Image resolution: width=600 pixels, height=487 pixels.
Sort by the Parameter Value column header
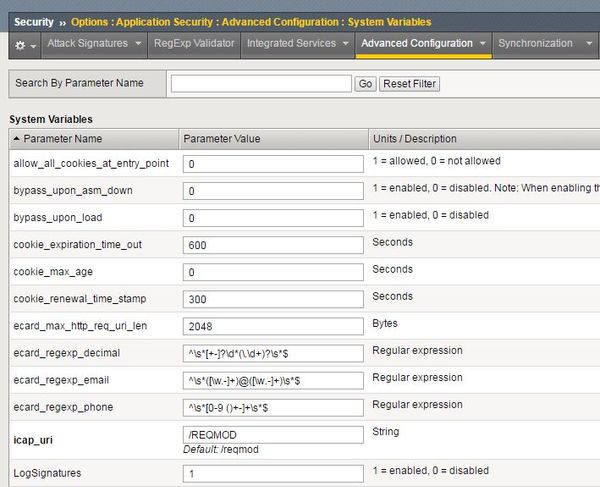[x=224, y=139]
